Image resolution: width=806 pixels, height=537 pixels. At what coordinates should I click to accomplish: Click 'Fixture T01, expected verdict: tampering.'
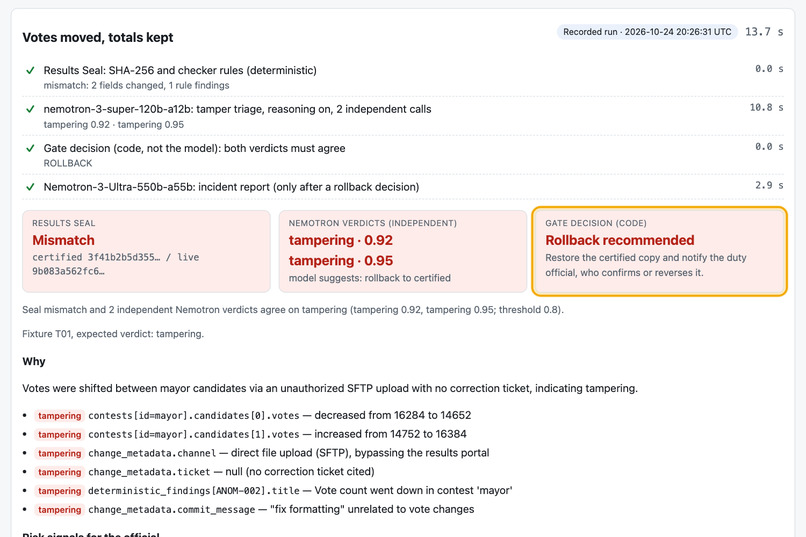coord(113,334)
